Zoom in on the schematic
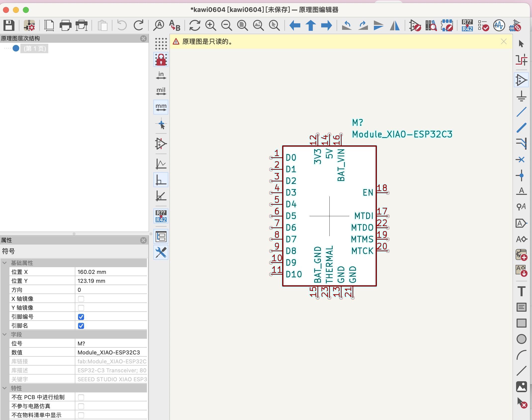Image resolution: width=532 pixels, height=420 pixels. [x=211, y=25]
